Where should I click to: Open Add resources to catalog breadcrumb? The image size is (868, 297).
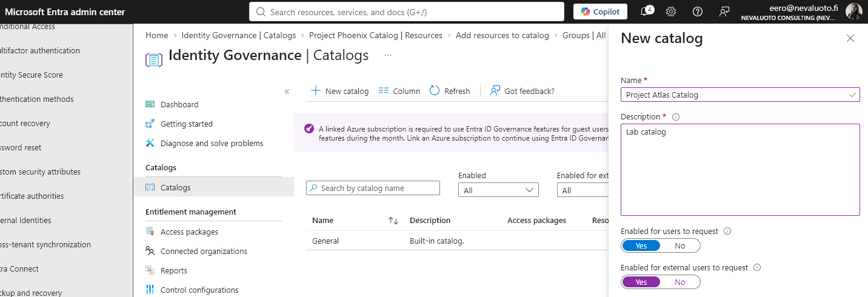(502, 35)
